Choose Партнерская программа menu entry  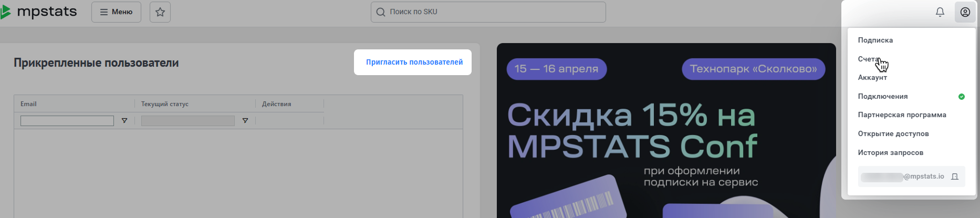click(902, 115)
